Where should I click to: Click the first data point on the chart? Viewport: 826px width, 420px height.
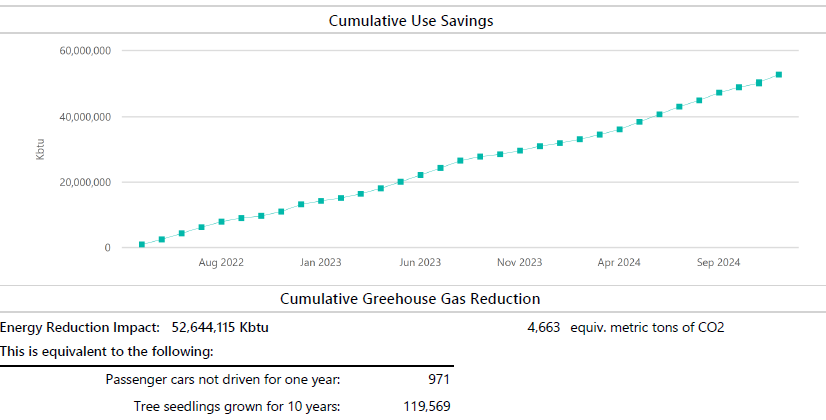pos(142,244)
